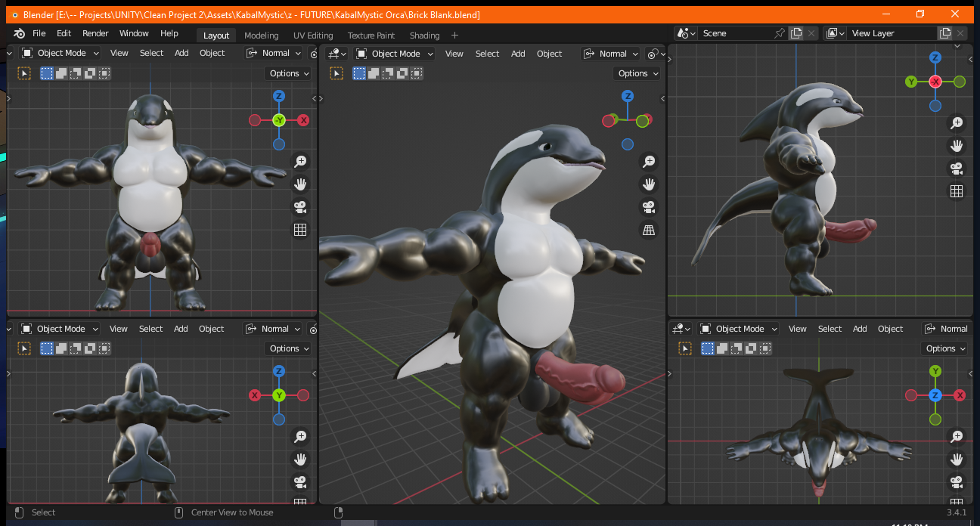Expand the Options dropdown in top-left viewport
The height and width of the screenshot is (526, 980).
click(289, 73)
